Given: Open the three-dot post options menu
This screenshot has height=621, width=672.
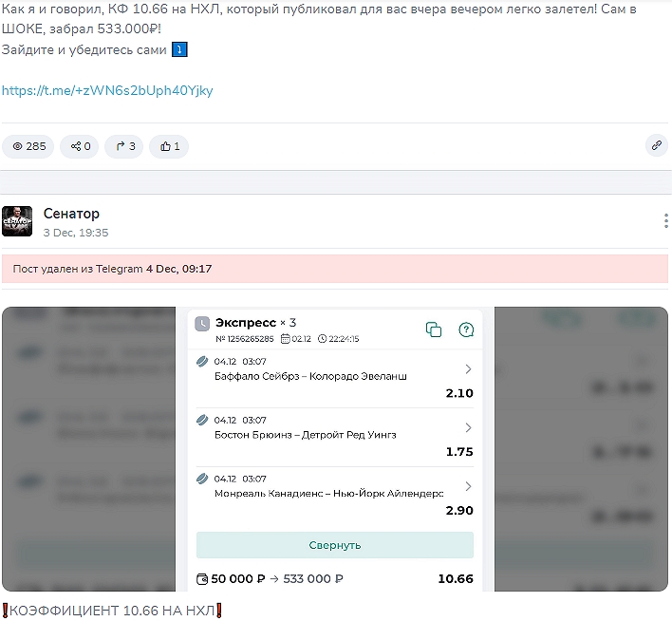Looking at the screenshot, I should 665,221.
